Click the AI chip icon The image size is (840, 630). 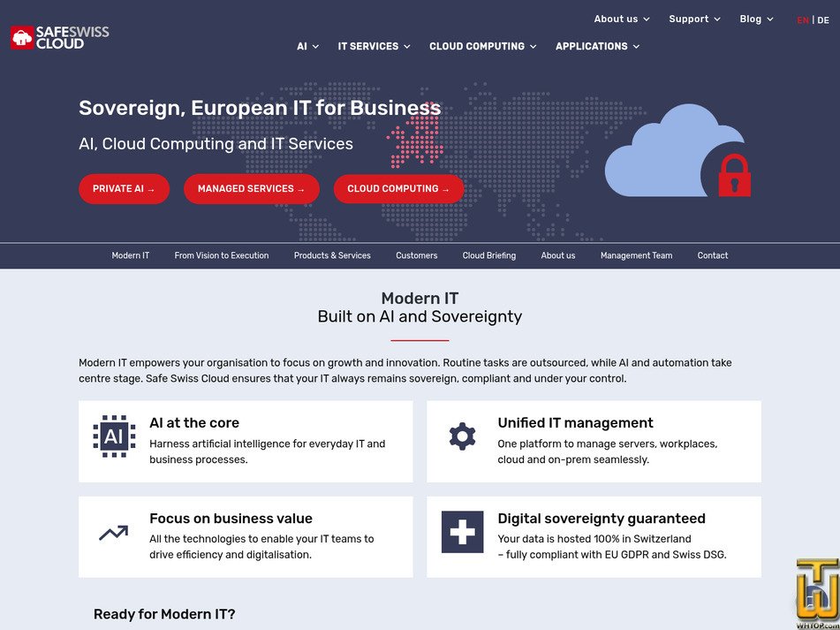pos(114,436)
